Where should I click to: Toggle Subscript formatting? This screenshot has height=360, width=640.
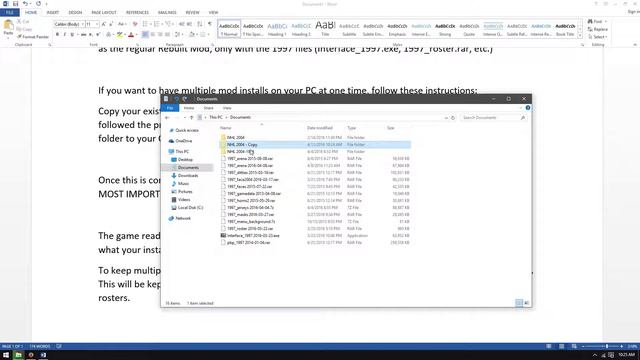[x=91, y=35]
